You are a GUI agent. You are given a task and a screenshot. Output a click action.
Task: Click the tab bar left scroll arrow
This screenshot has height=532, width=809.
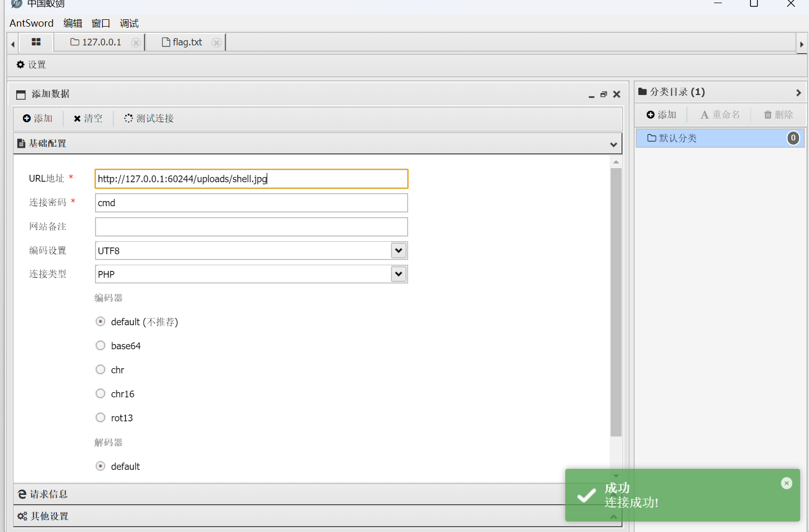(13, 44)
